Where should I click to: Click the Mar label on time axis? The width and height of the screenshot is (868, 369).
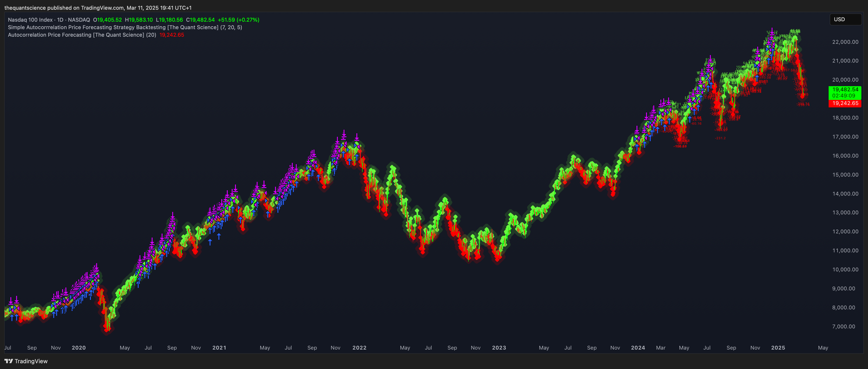click(661, 348)
